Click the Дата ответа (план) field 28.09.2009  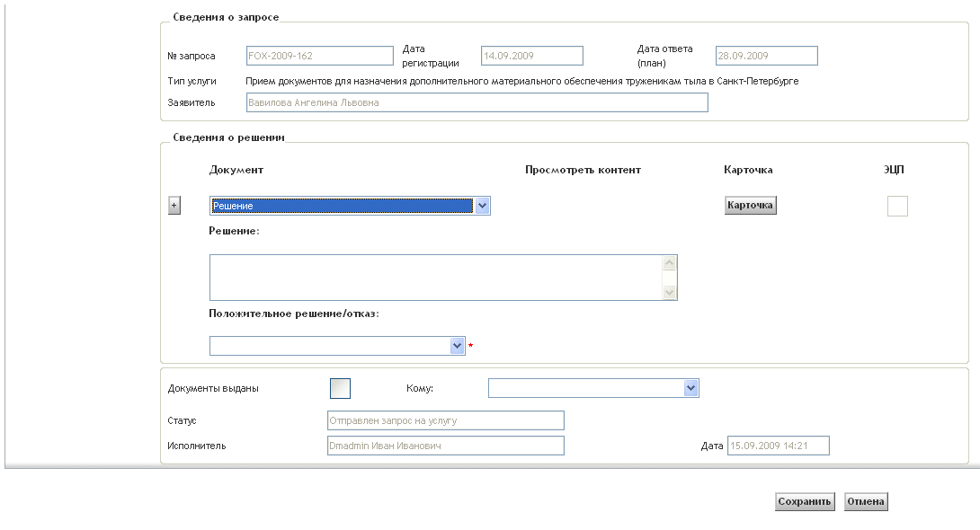coord(766,56)
